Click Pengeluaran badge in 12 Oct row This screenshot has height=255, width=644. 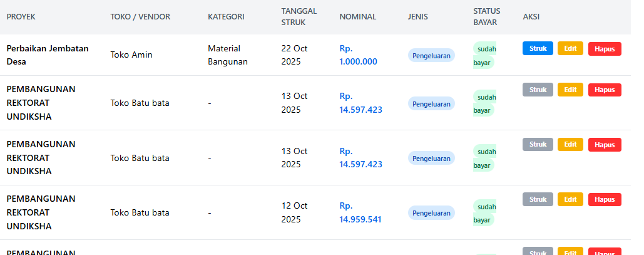coord(431,213)
